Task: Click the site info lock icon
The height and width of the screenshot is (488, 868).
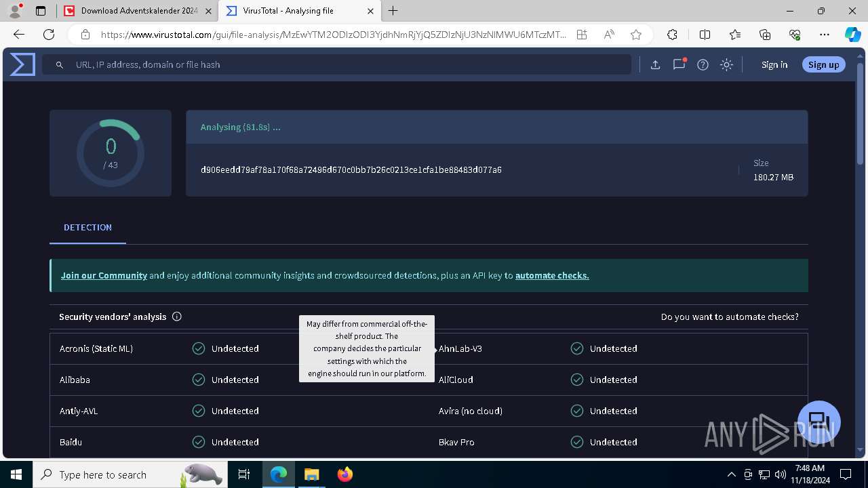Action: coord(85,35)
